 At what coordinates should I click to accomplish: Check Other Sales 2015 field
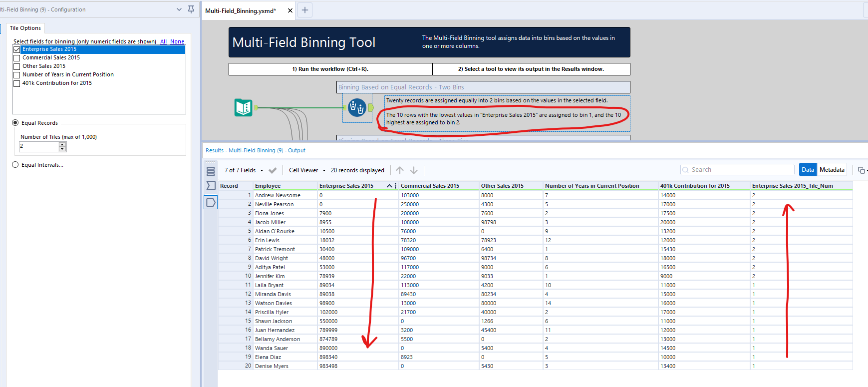coord(17,66)
